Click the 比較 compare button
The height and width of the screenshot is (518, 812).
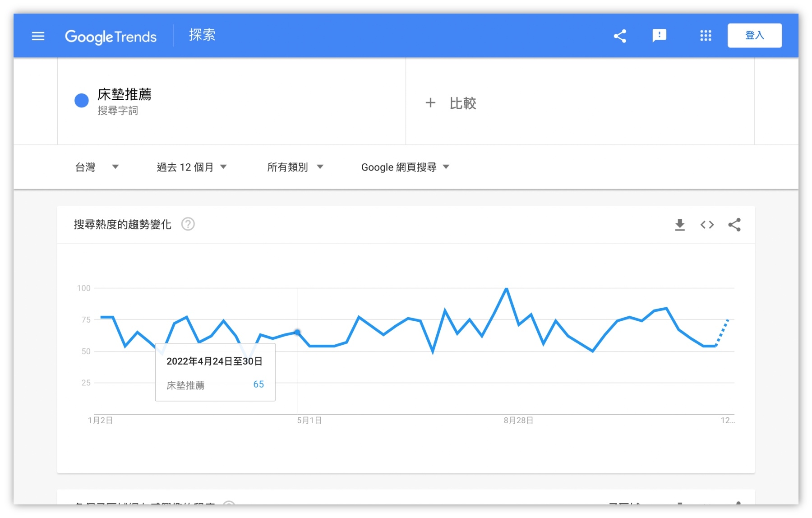(x=462, y=103)
